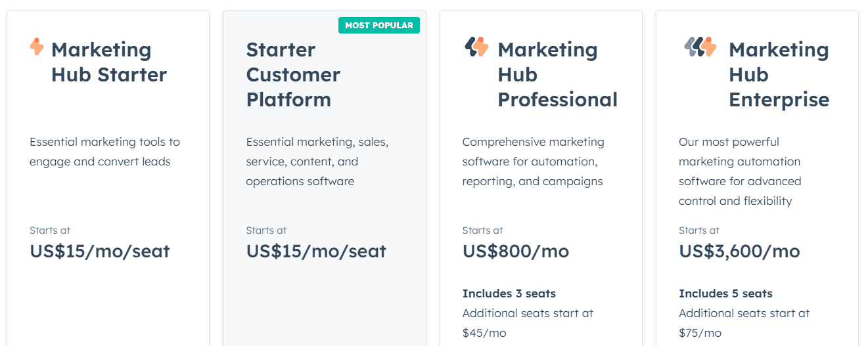Click Our most powerful marketing automation description
Screen dimensions: 868x346
click(x=740, y=171)
